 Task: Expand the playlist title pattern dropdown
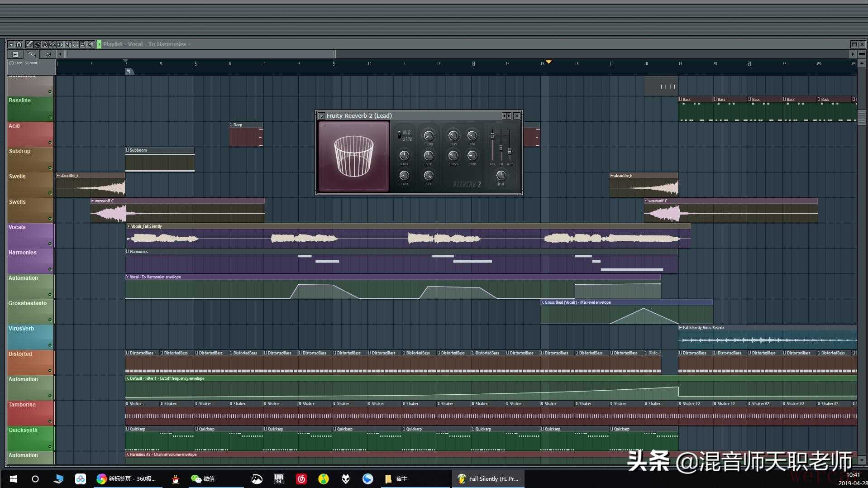point(190,44)
